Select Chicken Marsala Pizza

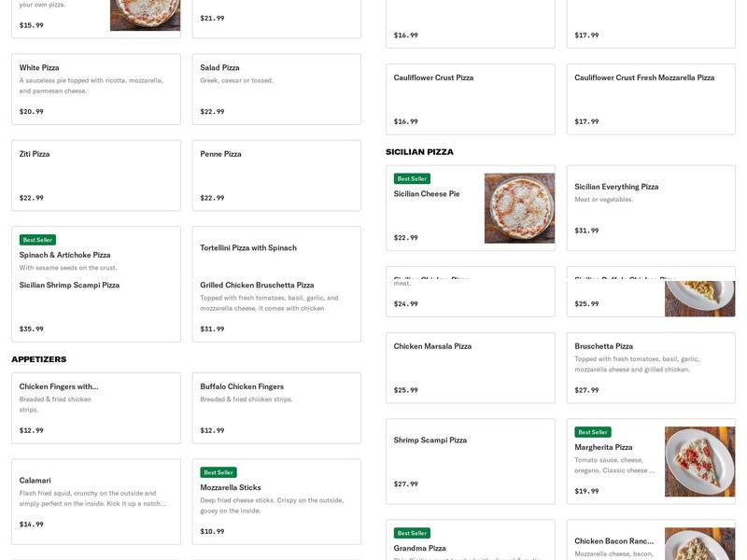coord(470,368)
